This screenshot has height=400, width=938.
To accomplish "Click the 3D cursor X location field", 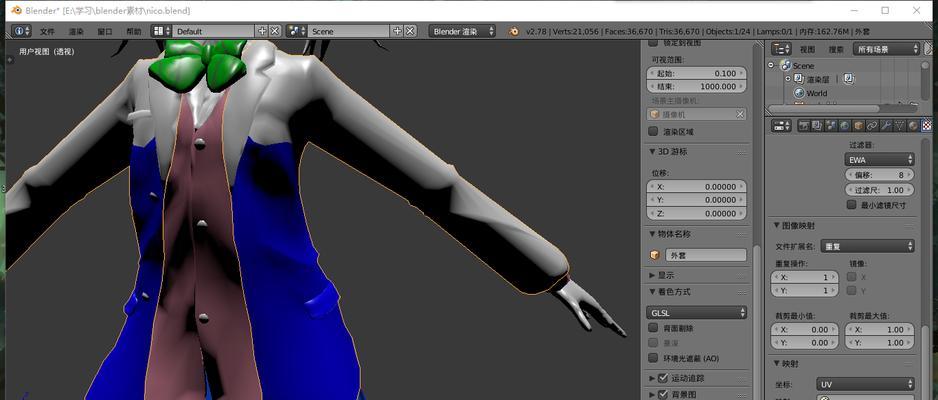I will (x=697, y=187).
